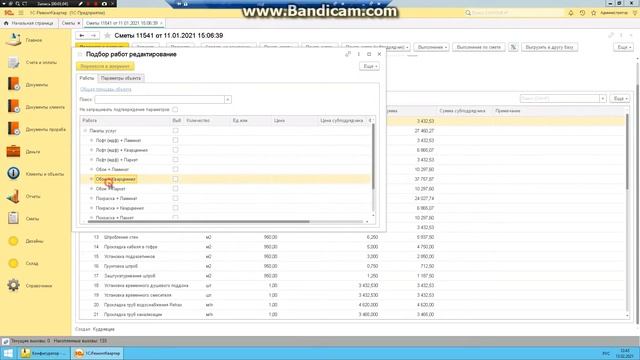Tick the checkbox for Покраска + Ламинат

coord(176,198)
